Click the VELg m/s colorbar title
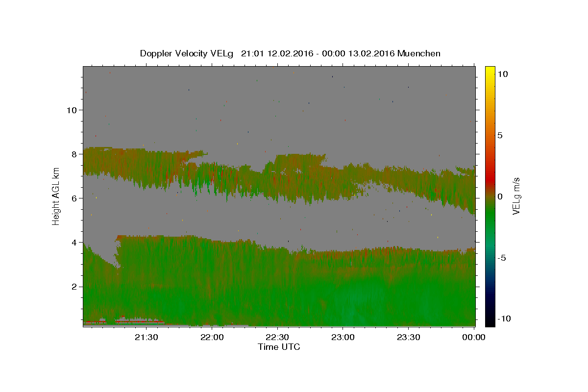This screenshot has width=588, height=392. 516,196
